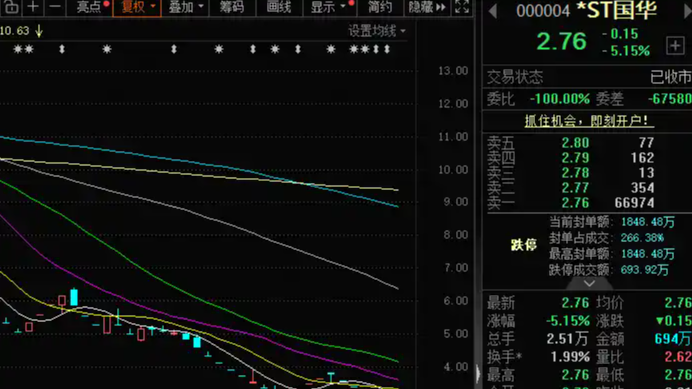692x389 pixels.
Task: Click the -5.15% change in header
Action: 626,51
